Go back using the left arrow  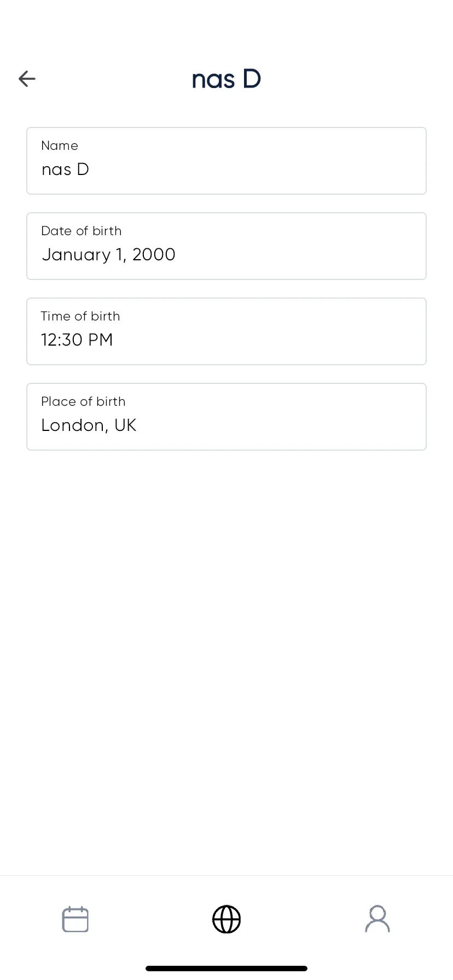[27, 79]
